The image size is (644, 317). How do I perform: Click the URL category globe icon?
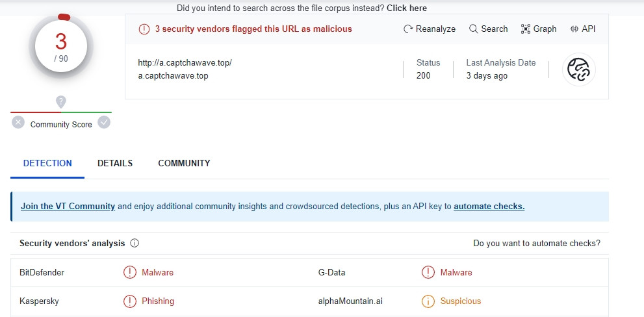click(578, 70)
